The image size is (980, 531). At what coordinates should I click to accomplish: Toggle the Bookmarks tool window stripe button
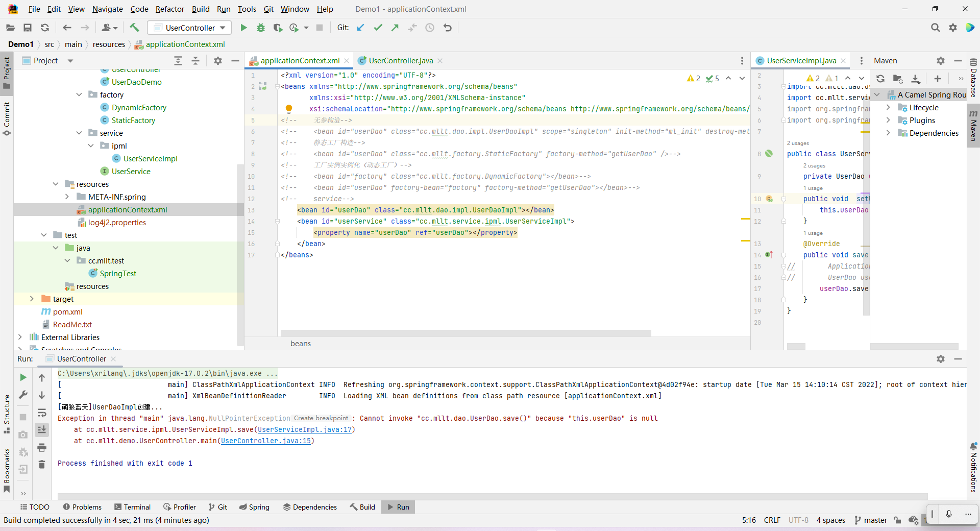[x=7, y=470]
